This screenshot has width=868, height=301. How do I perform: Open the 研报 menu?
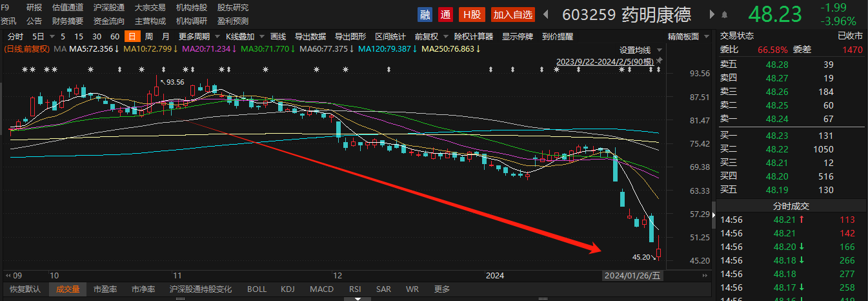click(34, 8)
